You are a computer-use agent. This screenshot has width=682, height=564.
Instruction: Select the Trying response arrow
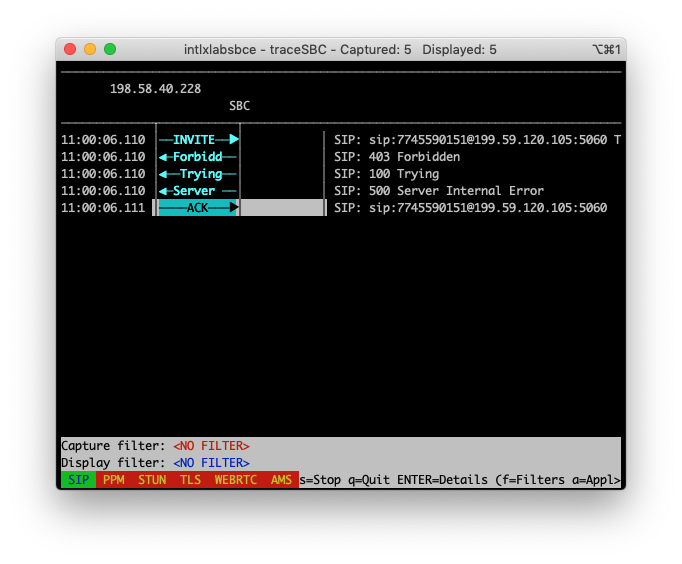coord(198,174)
